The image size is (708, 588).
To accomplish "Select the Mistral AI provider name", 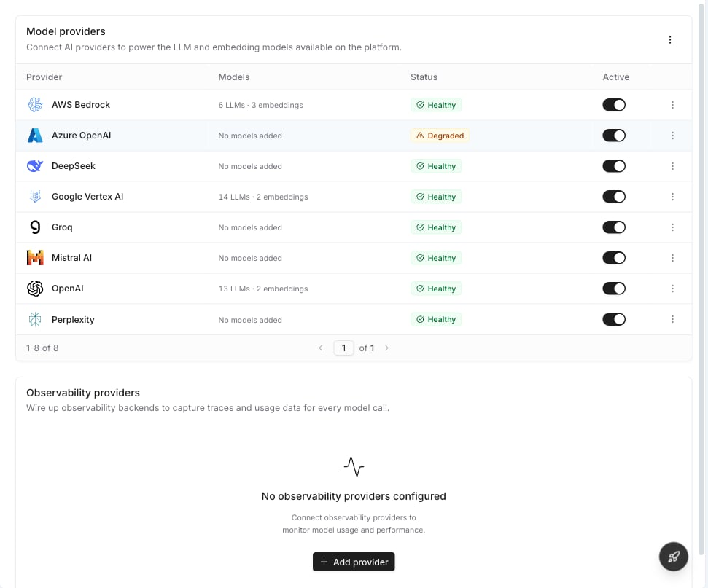I will (x=71, y=258).
